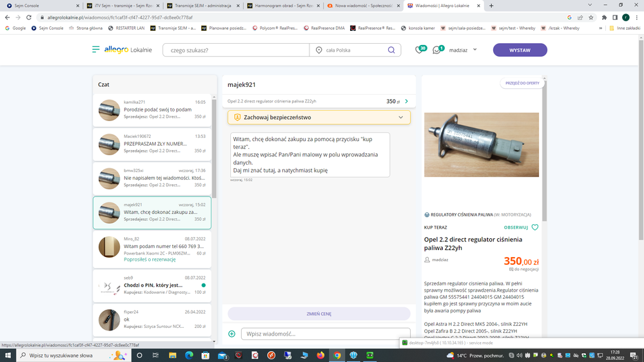
Task: Switch to Nowa wiadomość Społeczność tab
Action: click(x=364, y=6)
